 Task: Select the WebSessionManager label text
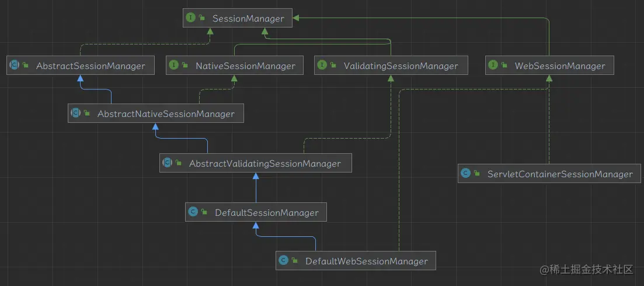560,66
